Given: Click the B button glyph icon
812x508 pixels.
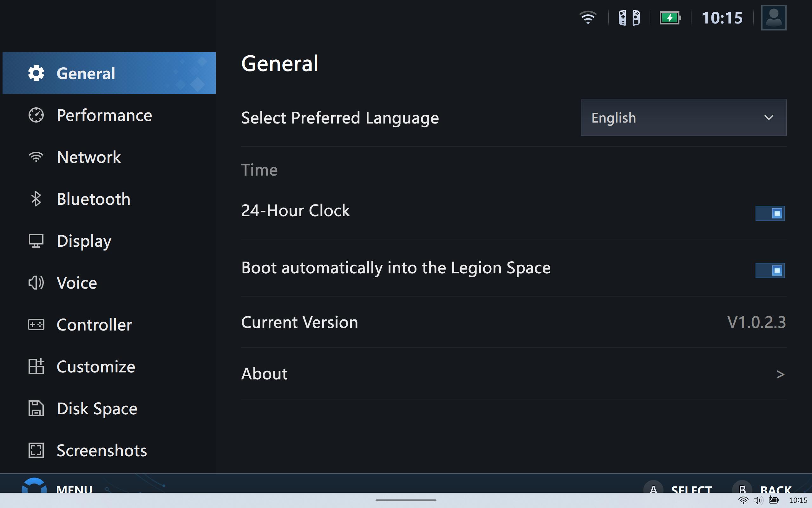Looking at the screenshot, I should tap(742, 487).
